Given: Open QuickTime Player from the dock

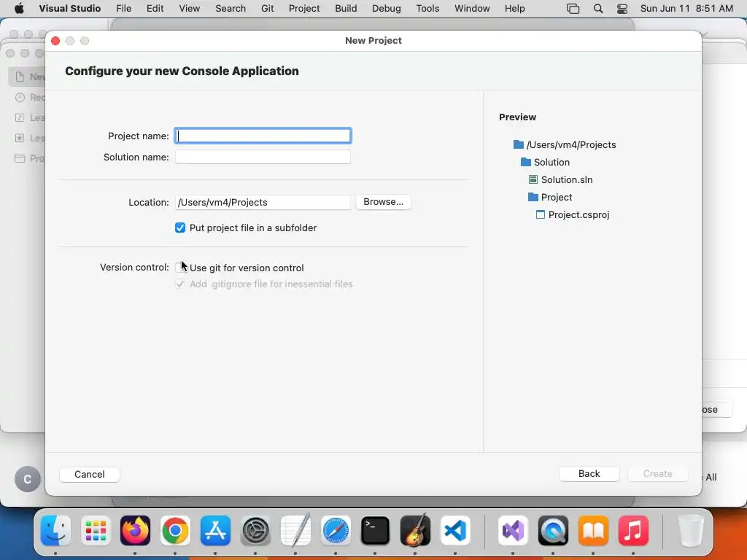Looking at the screenshot, I should pyautogui.click(x=553, y=531).
